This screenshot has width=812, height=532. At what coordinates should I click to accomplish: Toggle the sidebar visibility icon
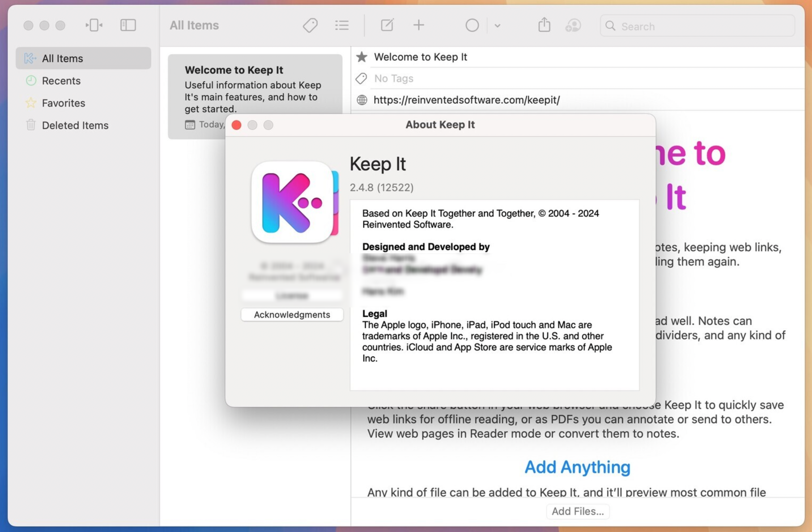coord(128,25)
